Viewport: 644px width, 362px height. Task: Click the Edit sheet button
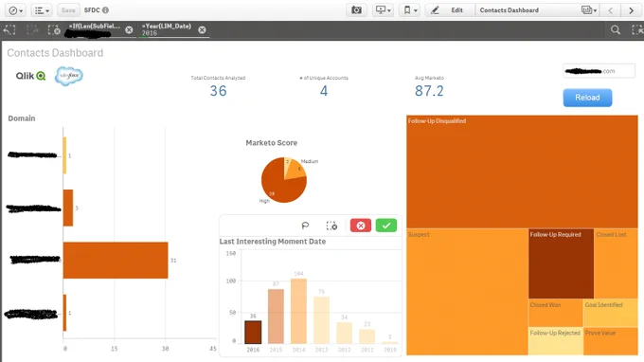tap(450, 10)
